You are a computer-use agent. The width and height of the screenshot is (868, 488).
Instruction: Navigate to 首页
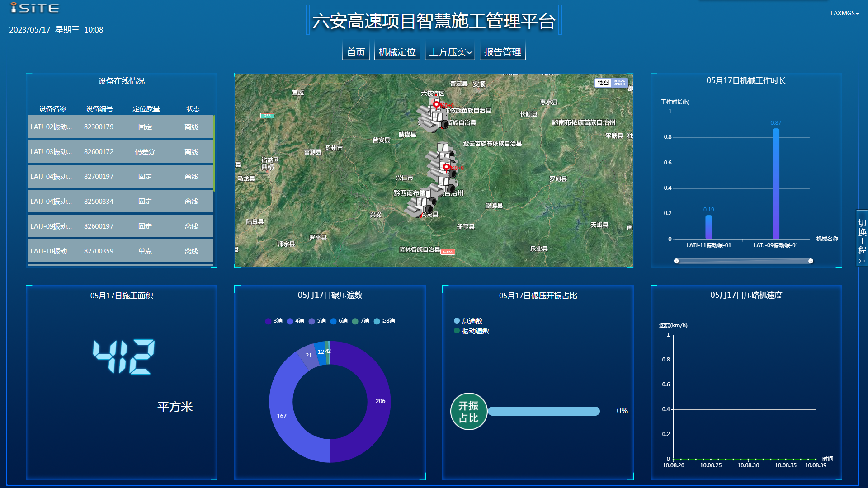coord(356,52)
